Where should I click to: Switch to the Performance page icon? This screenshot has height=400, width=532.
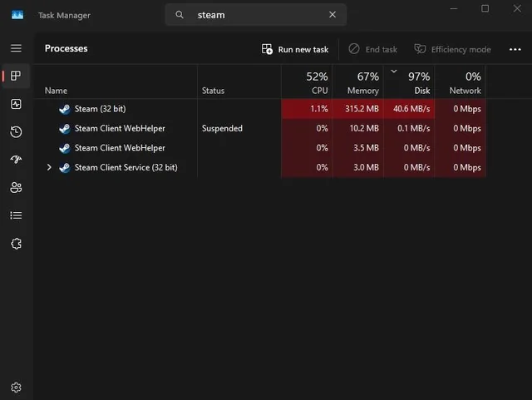pyautogui.click(x=16, y=104)
